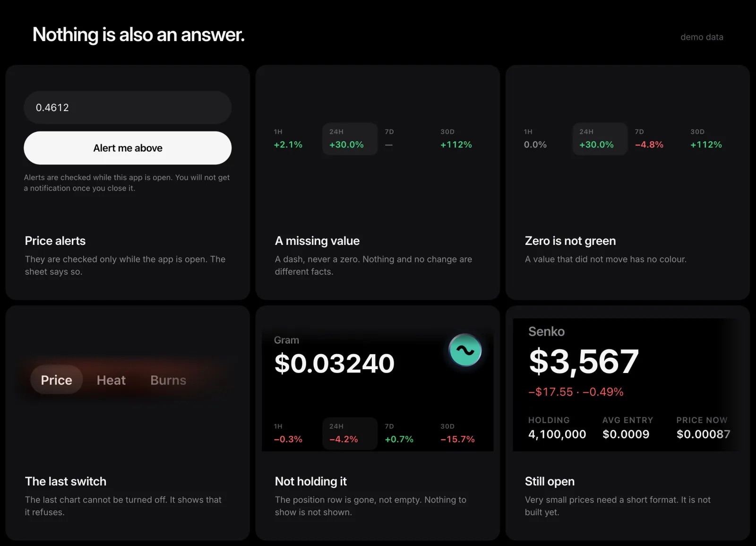This screenshot has width=756, height=546.
Task: Click the Senko asset name
Action: (x=546, y=331)
